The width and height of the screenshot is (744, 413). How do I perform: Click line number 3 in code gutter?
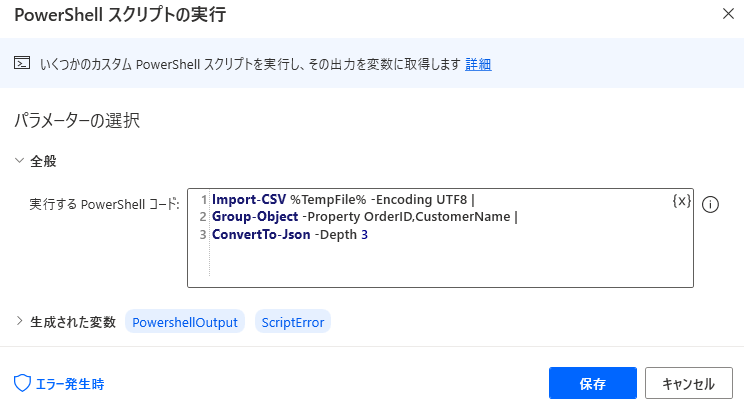click(203, 235)
